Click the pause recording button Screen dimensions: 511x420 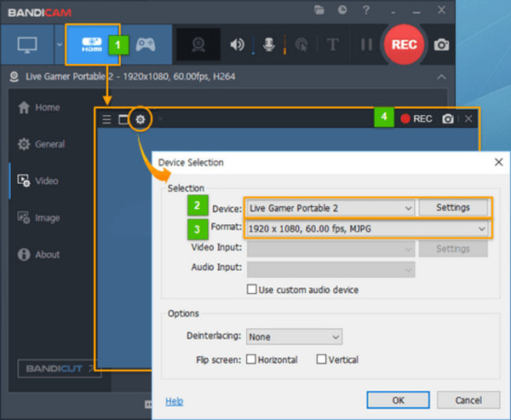[x=366, y=44]
